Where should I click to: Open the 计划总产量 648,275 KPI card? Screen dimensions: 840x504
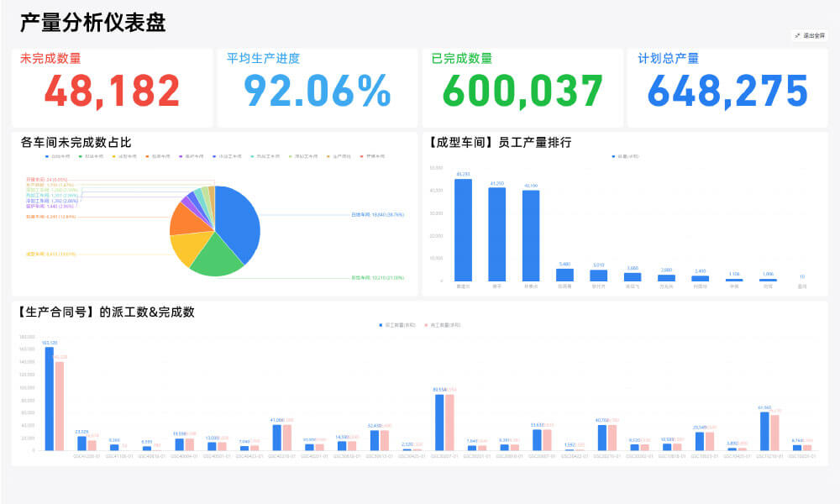[727, 88]
